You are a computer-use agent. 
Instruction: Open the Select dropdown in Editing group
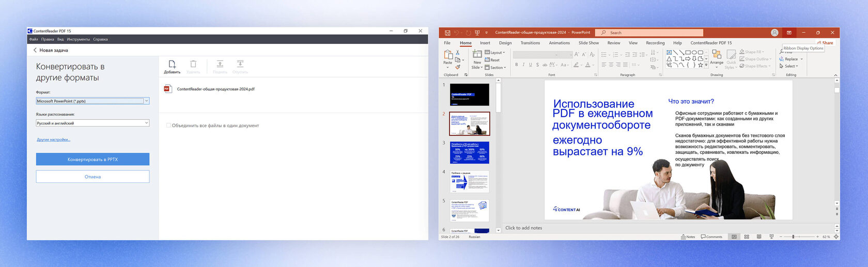pyautogui.click(x=789, y=66)
